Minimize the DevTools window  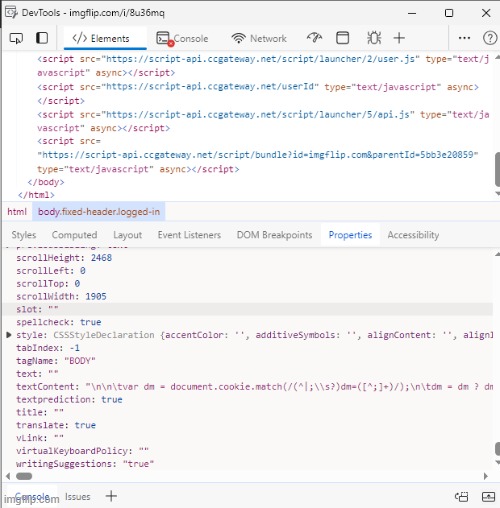coord(412,13)
